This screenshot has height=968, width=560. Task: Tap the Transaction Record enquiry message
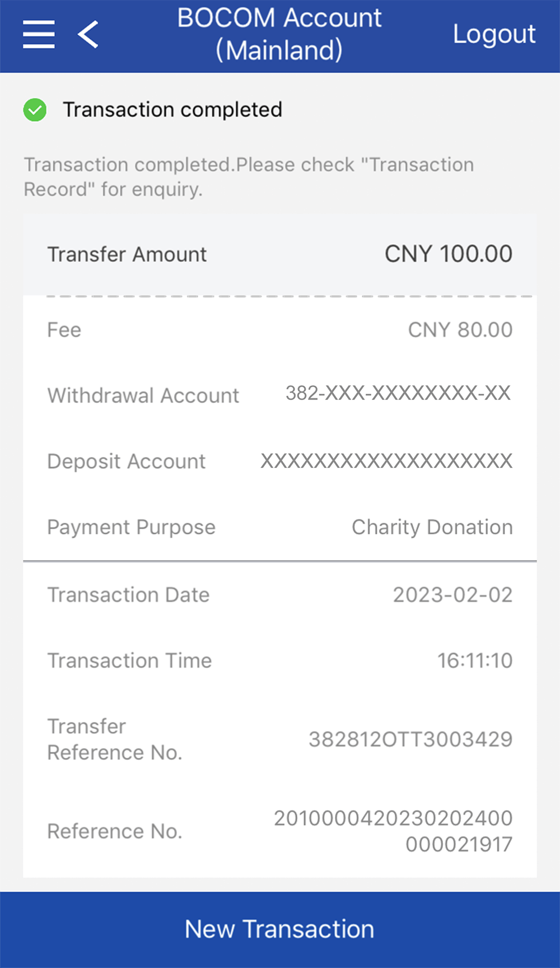pyautogui.click(x=249, y=177)
